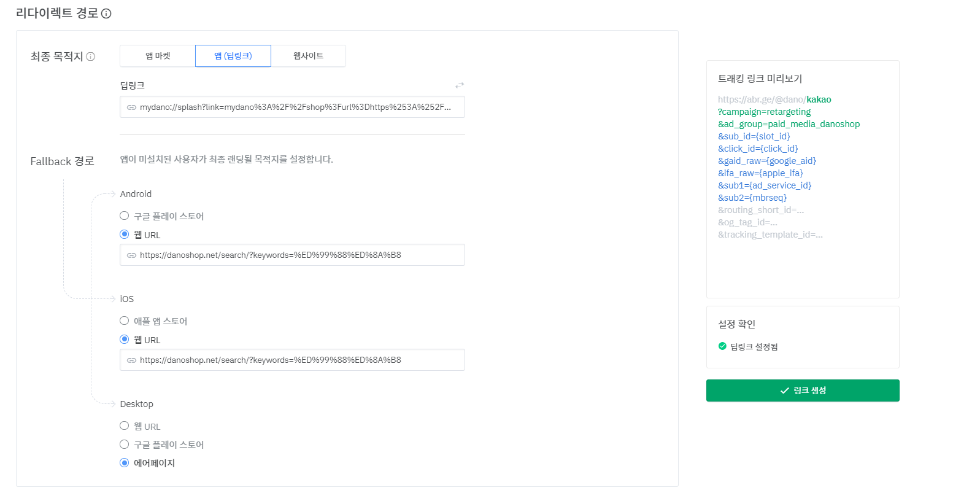Click the swap arrows icon above deeplink field
Viewport: 980px width, 501px height.
459,85
